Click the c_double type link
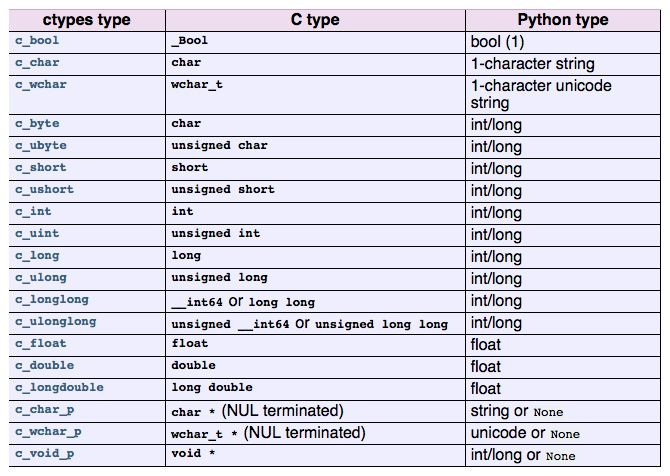 pos(44,366)
